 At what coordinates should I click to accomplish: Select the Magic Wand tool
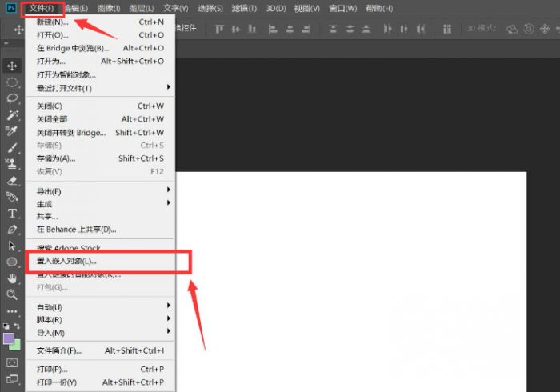pyautogui.click(x=12, y=115)
